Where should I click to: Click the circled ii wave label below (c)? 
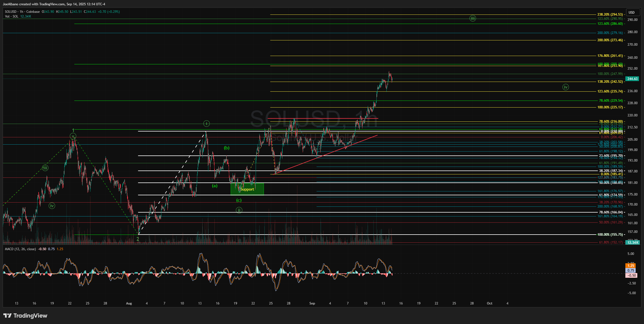(239, 210)
